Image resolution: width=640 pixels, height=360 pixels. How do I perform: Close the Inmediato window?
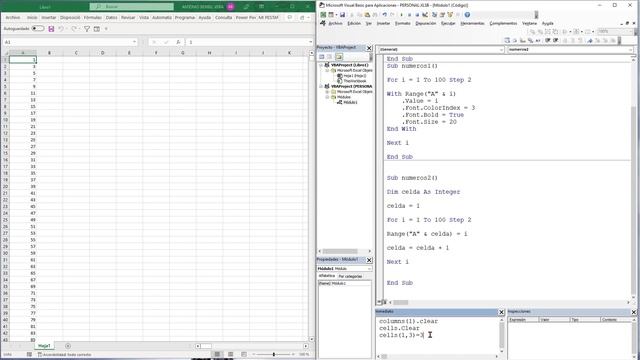[501, 312]
